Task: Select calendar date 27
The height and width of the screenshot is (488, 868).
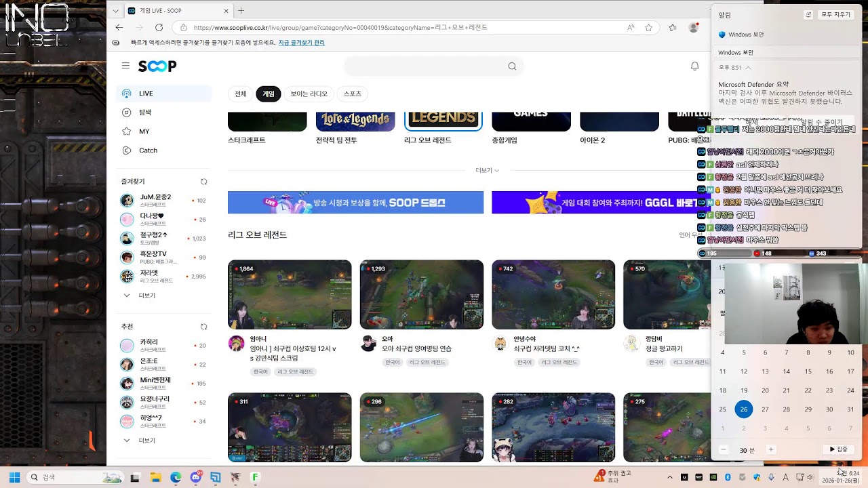Action: point(765,409)
